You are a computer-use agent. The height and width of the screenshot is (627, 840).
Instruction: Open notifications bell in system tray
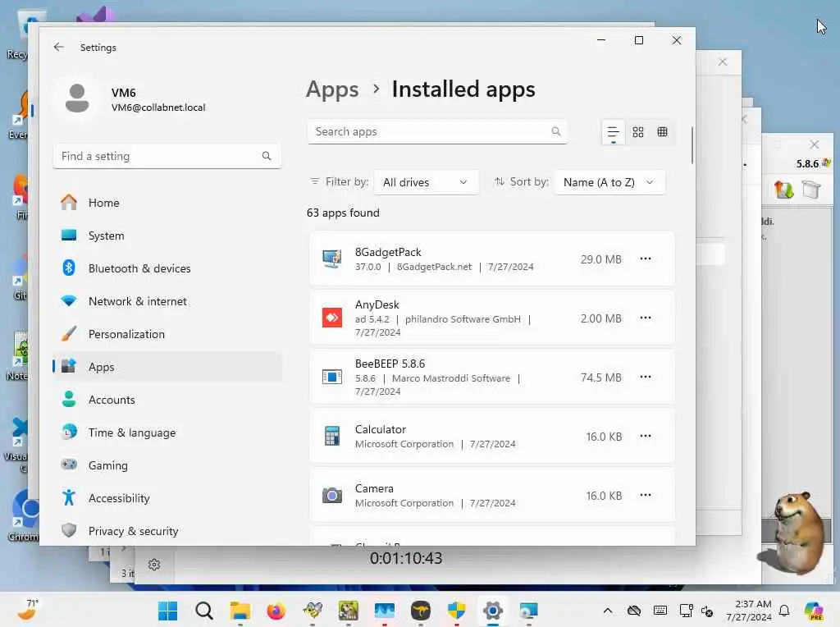[784, 611]
